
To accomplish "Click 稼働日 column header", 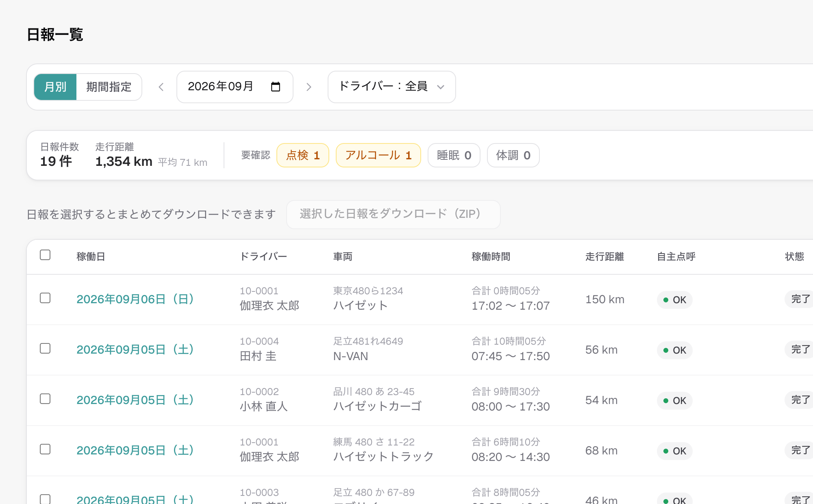I will [91, 256].
